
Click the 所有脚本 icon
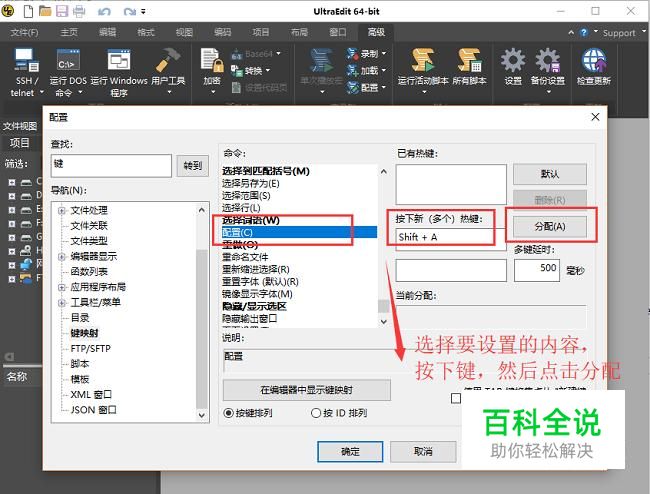(x=469, y=60)
